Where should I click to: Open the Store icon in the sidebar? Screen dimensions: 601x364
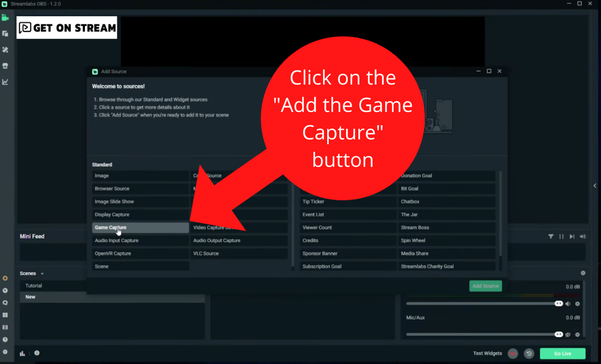pyautogui.click(x=5, y=66)
